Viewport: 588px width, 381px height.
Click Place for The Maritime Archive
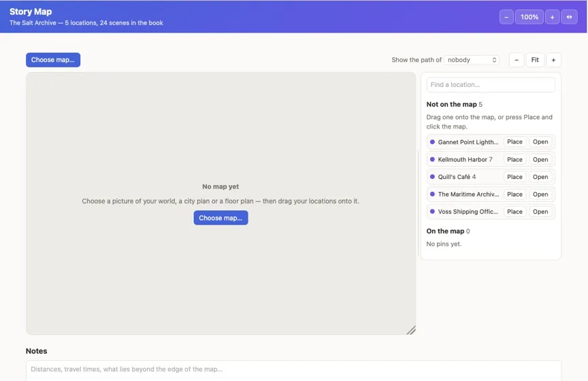[514, 195]
